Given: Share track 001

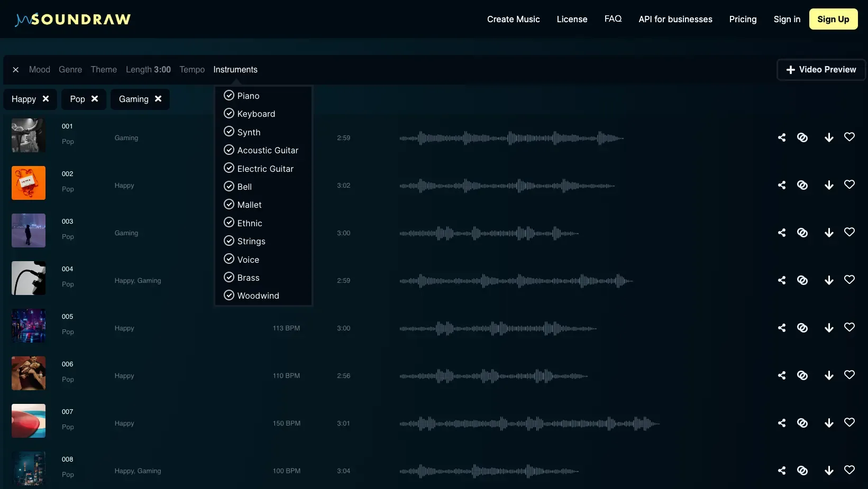Looking at the screenshot, I should 782,137.
